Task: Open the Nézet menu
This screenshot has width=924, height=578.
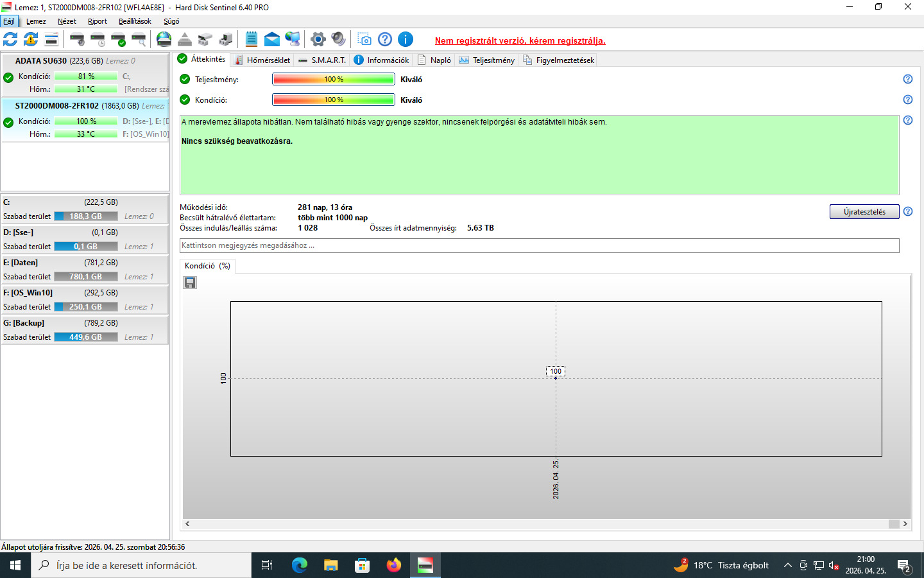Action: (x=67, y=21)
